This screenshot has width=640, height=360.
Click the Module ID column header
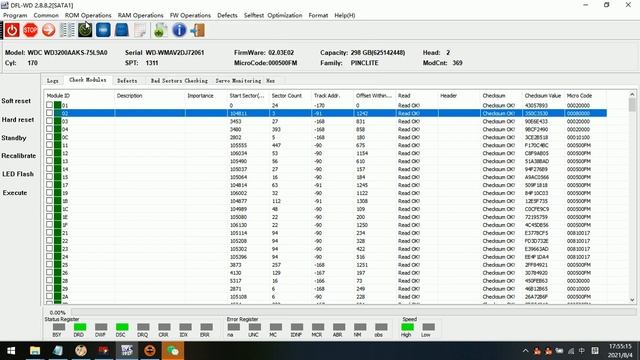80,96
